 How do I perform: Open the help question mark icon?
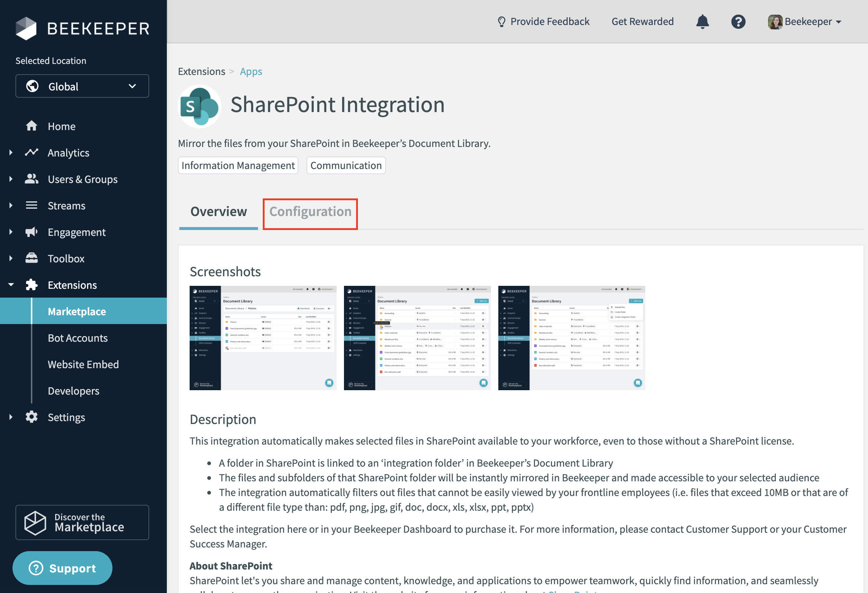tap(738, 22)
